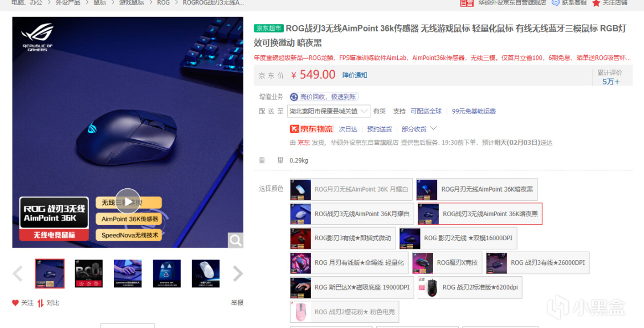Click the 无线电竞鼠标 red banner on image
644x328 pixels.
point(54,235)
